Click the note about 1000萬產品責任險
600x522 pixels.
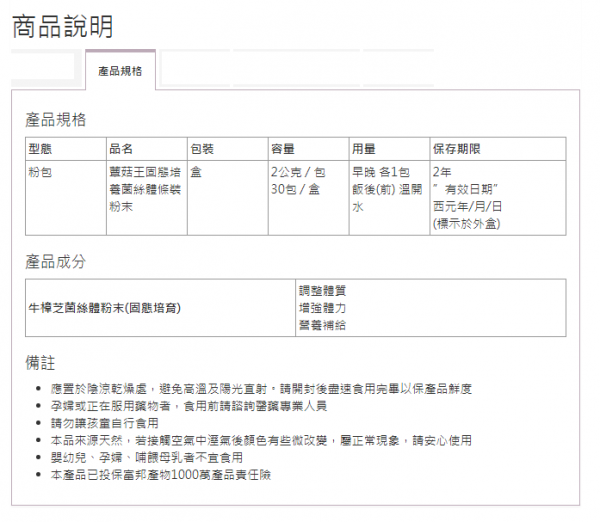pyautogui.click(x=160, y=474)
